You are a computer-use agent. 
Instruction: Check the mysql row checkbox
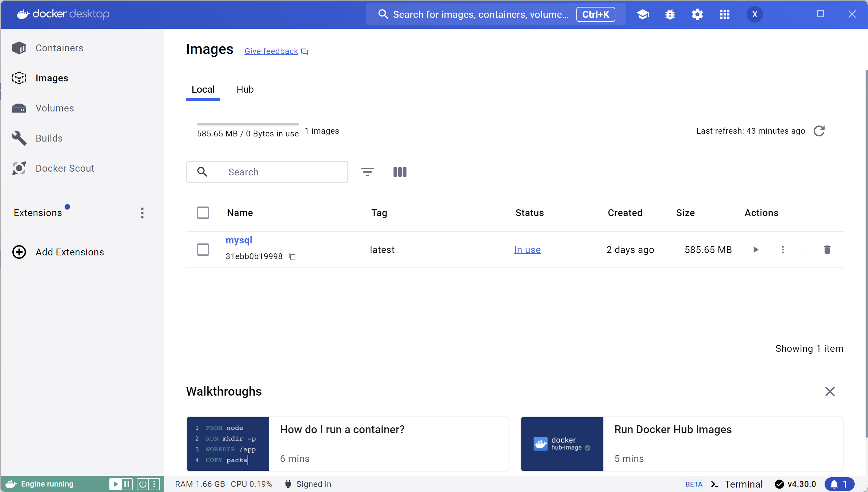click(x=203, y=250)
